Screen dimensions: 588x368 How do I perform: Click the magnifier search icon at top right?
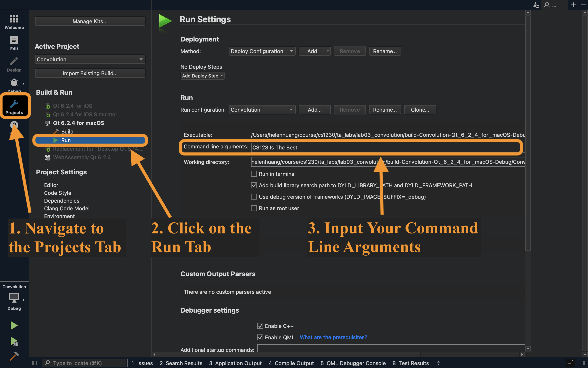pos(547,5)
